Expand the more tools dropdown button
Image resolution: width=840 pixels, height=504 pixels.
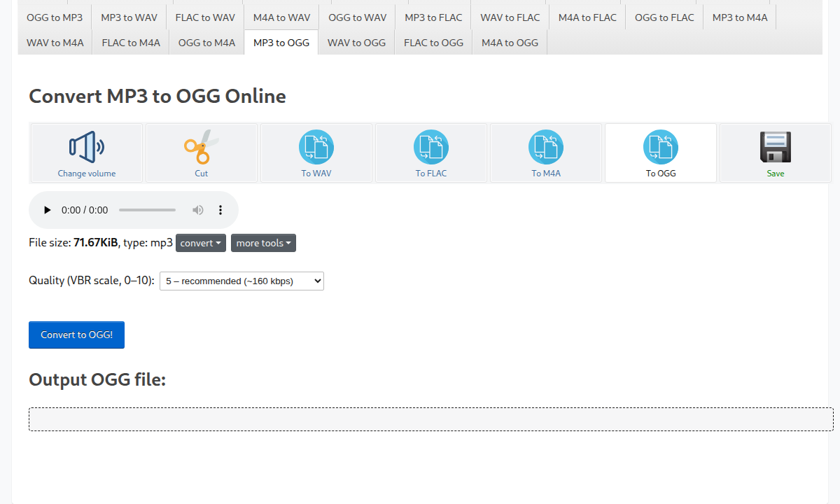click(263, 243)
